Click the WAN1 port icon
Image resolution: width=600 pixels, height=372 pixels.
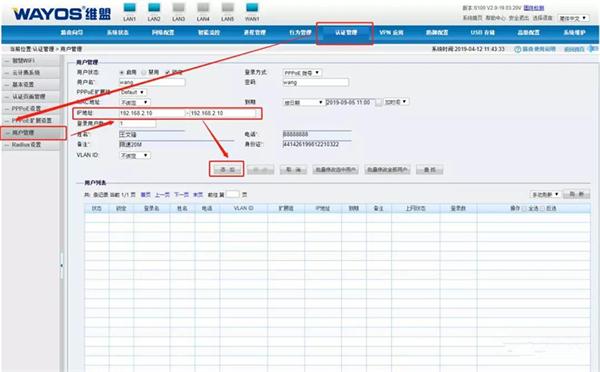pos(252,8)
